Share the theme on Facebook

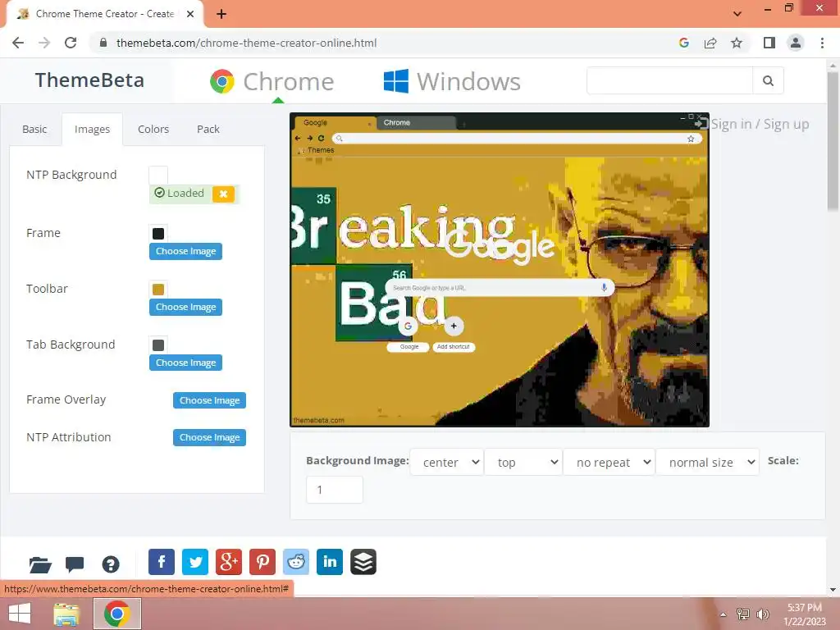[x=162, y=562]
